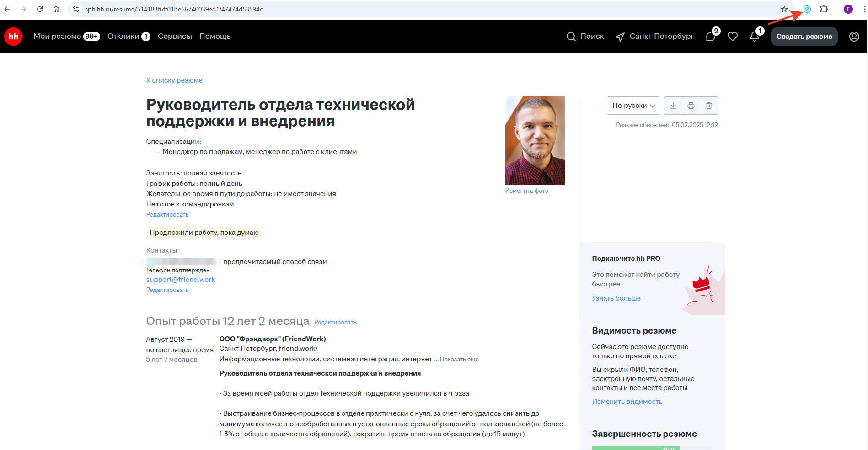
Task: Click Изменить видимость link
Action: pos(627,402)
